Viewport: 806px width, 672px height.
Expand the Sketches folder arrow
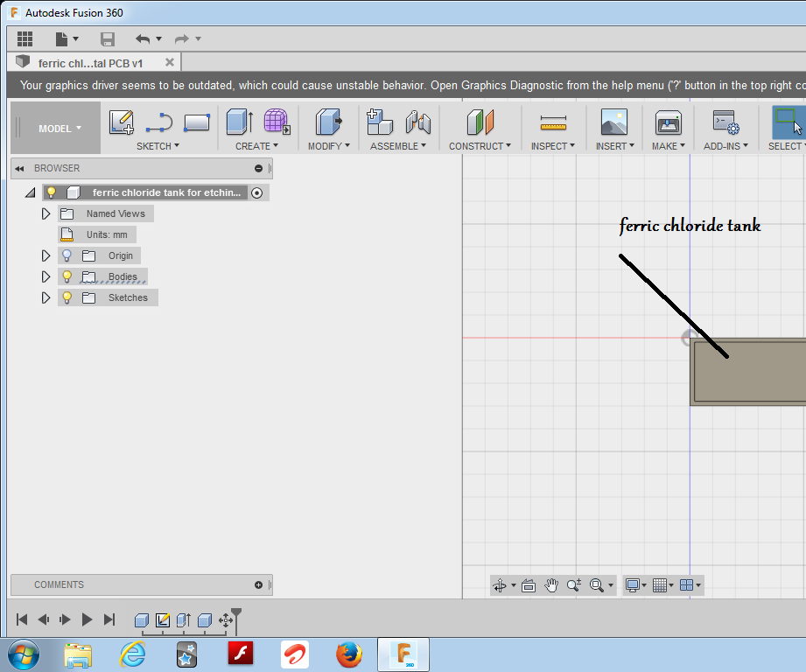pos(46,297)
